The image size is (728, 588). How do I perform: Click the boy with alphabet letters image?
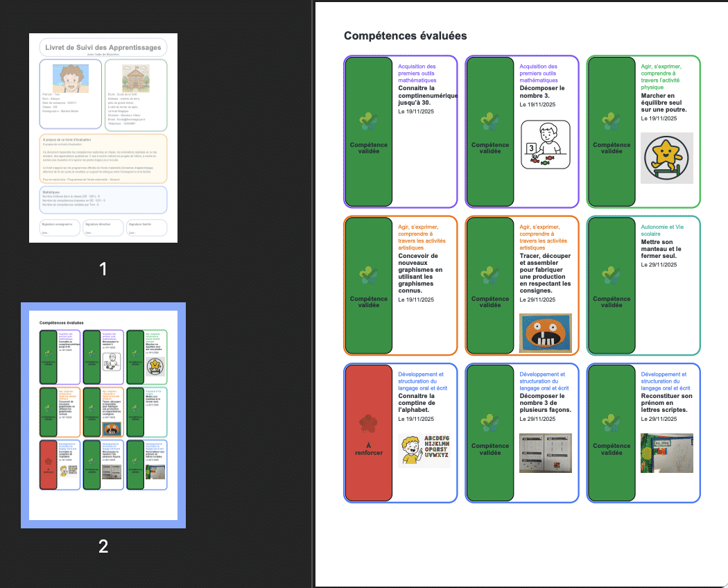[x=424, y=451]
